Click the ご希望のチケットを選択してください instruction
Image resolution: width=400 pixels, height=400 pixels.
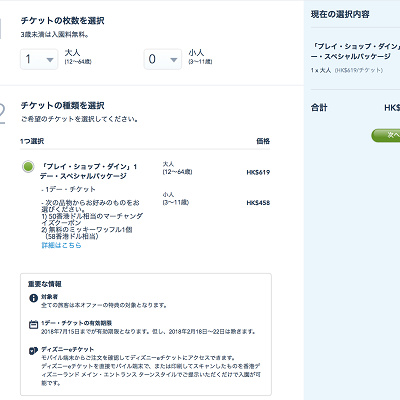[x=79, y=119]
